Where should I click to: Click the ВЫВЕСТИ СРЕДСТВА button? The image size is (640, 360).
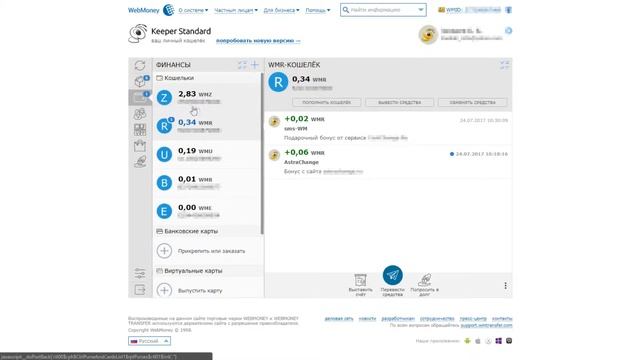click(x=400, y=102)
